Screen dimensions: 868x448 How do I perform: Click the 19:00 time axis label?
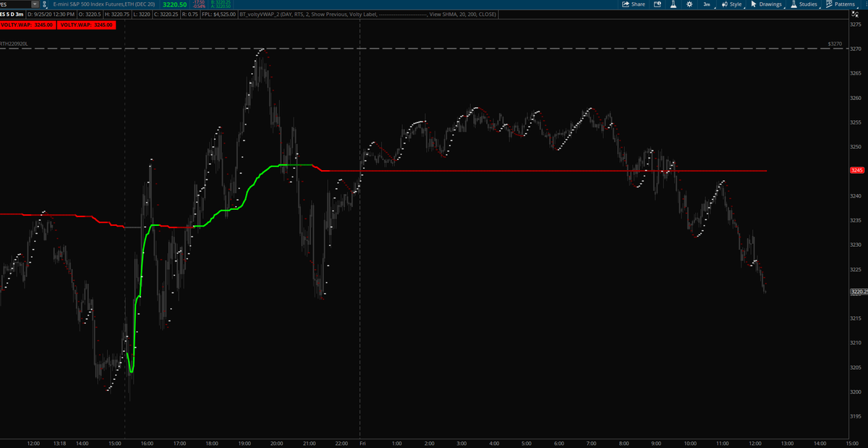(244, 443)
